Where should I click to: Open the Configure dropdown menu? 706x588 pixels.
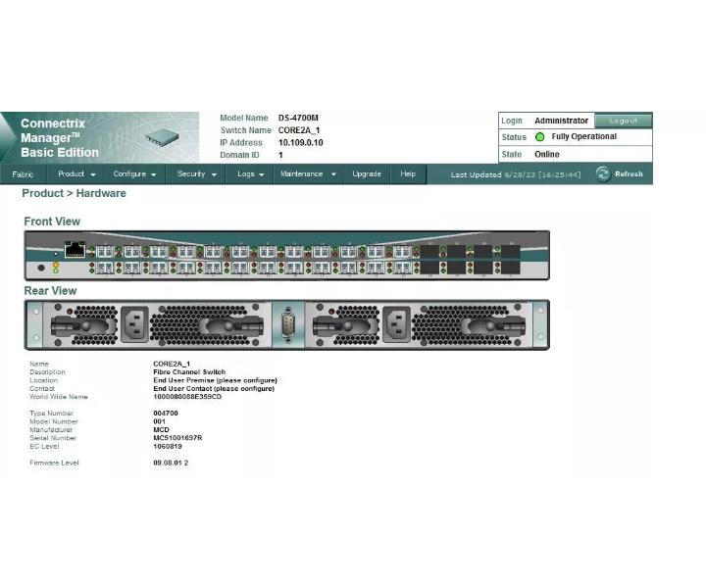[134, 174]
